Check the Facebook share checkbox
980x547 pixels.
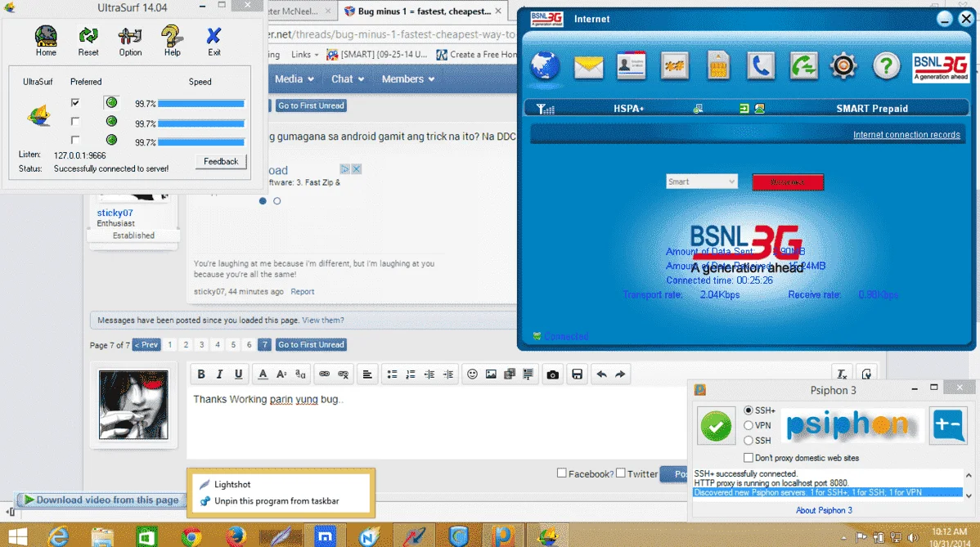561,473
